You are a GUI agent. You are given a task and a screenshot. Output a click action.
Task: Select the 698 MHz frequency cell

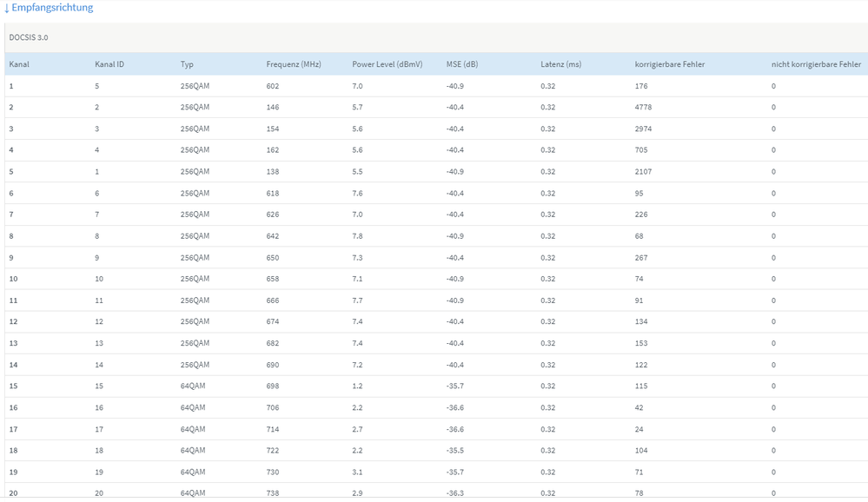[273, 386]
